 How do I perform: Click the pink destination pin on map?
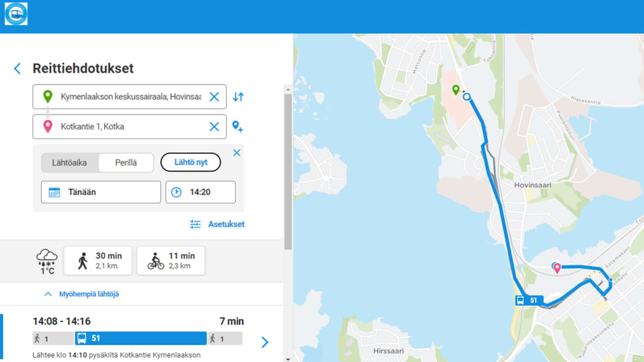pyautogui.click(x=557, y=268)
